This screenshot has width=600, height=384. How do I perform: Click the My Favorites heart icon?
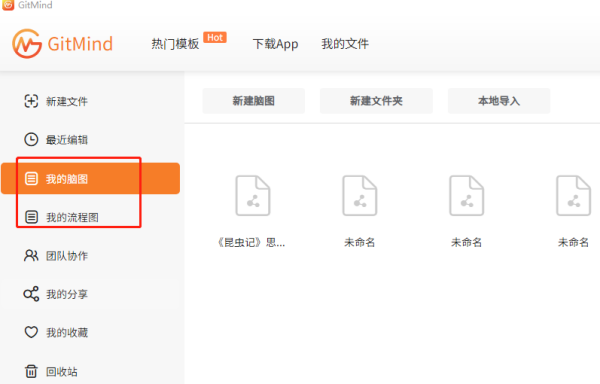(x=31, y=332)
